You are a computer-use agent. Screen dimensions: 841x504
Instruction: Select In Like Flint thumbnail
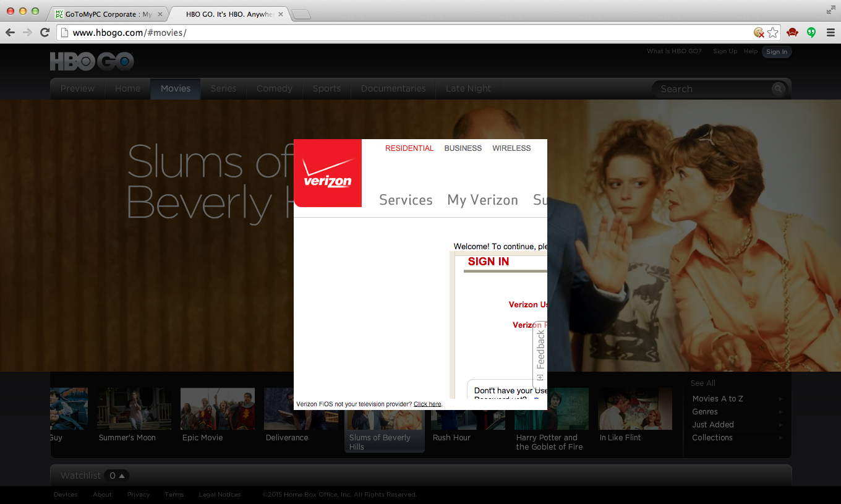tap(635, 409)
